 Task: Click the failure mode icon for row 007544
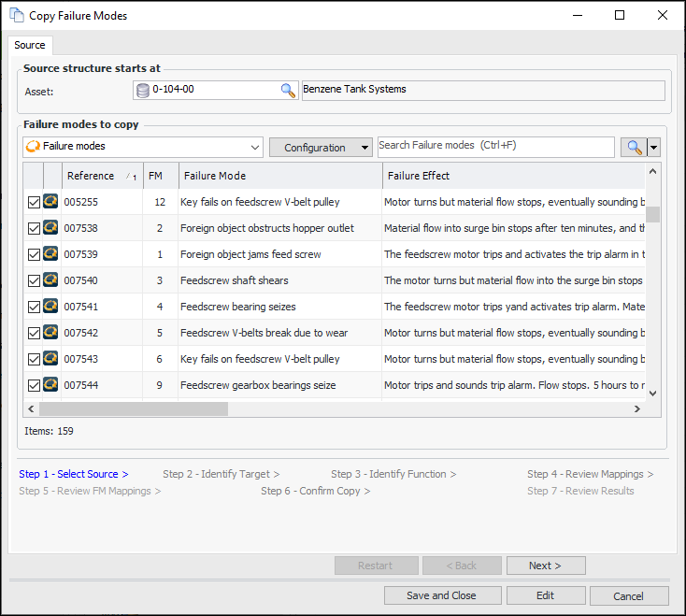click(x=50, y=385)
